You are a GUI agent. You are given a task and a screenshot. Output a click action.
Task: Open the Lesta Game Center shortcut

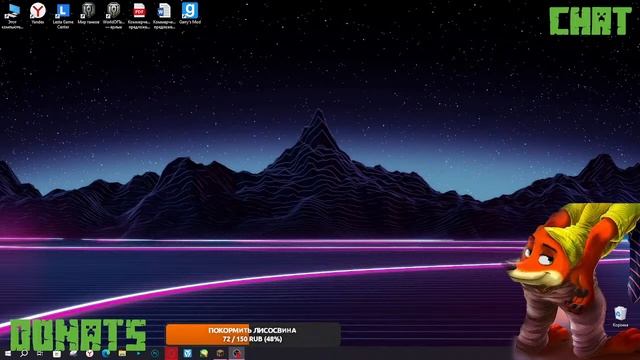(x=63, y=16)
